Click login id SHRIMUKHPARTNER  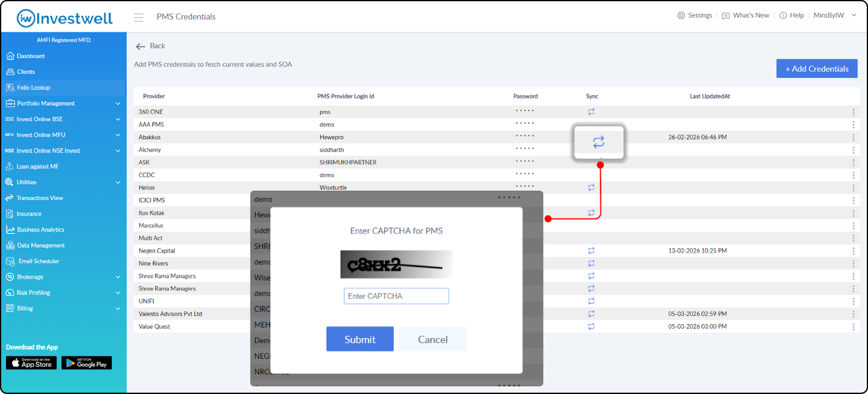tap(348, 163)
